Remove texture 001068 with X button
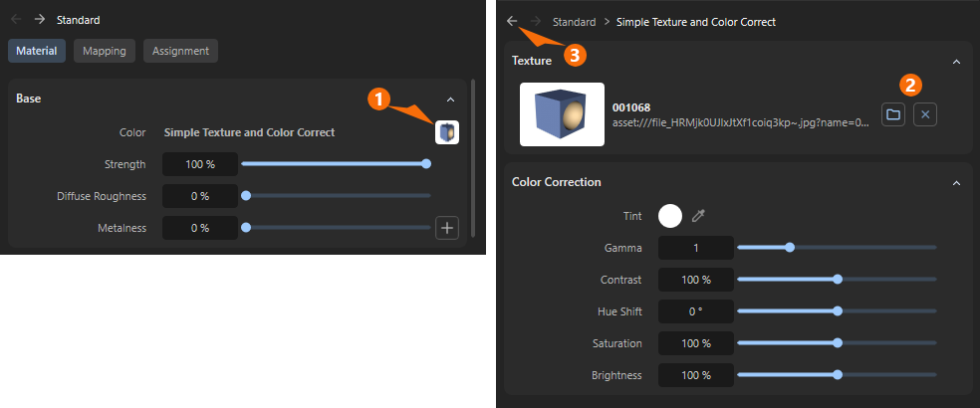Screen dimensions: 980x408 925,114
